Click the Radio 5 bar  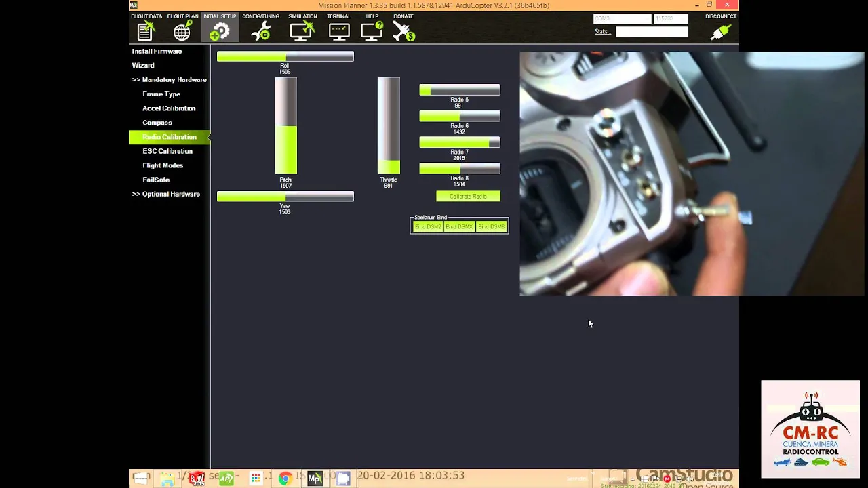[460, 90]
